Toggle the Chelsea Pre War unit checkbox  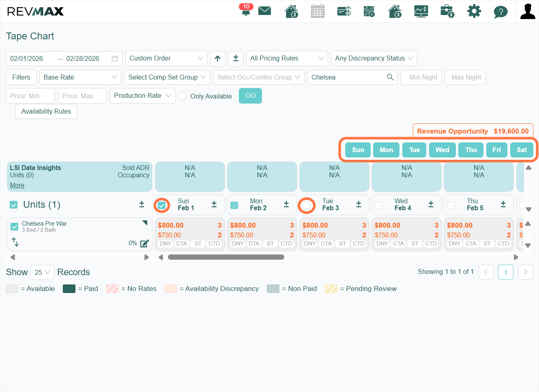point(15,226)
